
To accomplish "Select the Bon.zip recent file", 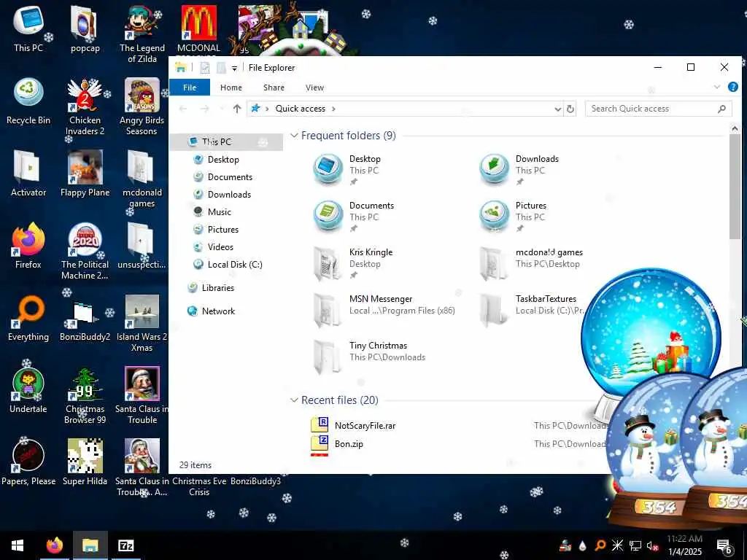I will click(349, 444).
